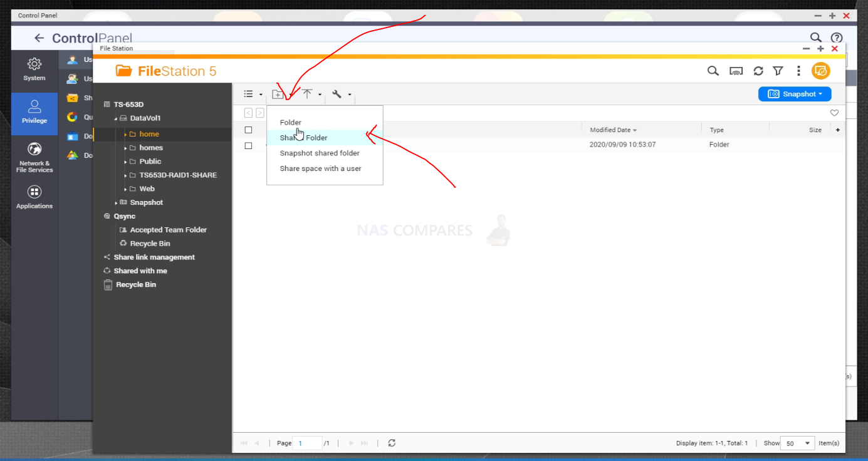Click the list view mode icon

click(249, 94)
